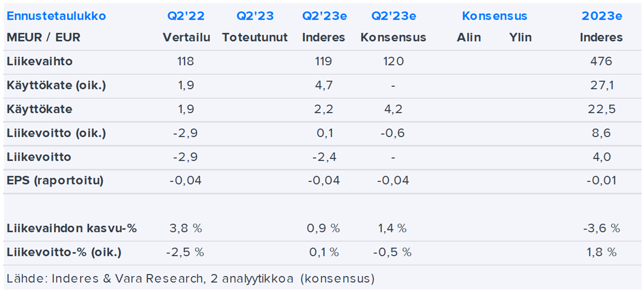The width and height of the screenshot is (644, 292).
Task: Click the Liikevoitto (oik.) row label
Action: click(x=56, y=133)
